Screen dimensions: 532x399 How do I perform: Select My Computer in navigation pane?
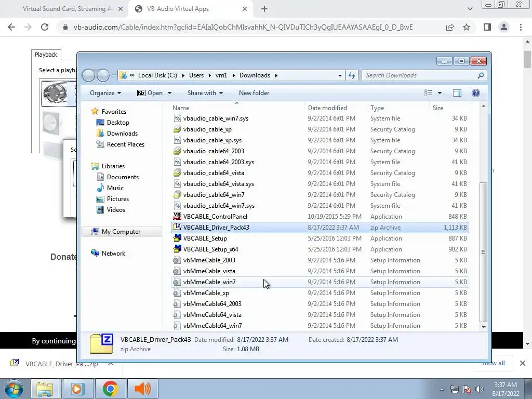[x=122, y=231]
